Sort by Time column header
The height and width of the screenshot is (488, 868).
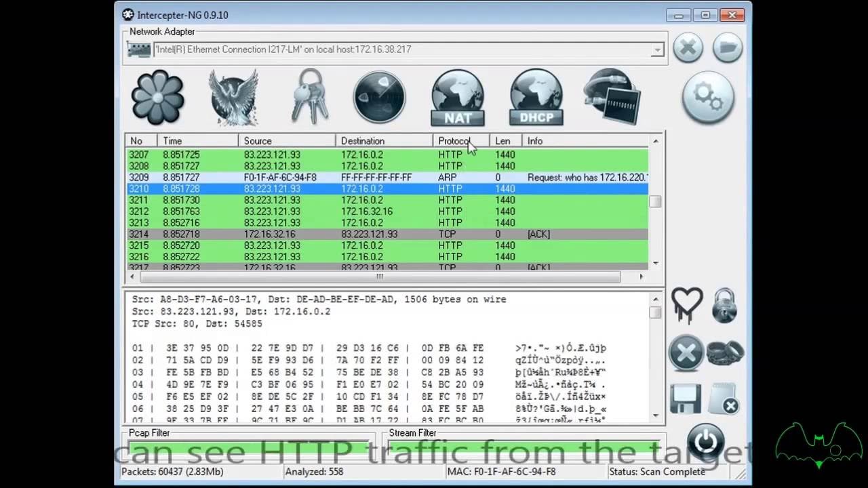[198, 141]
